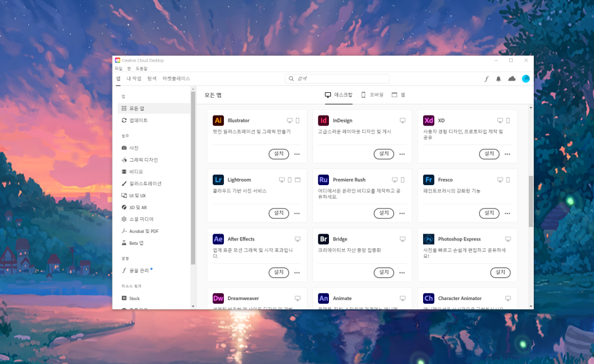Select the 비디오 category in sidebar

point(154,172)
